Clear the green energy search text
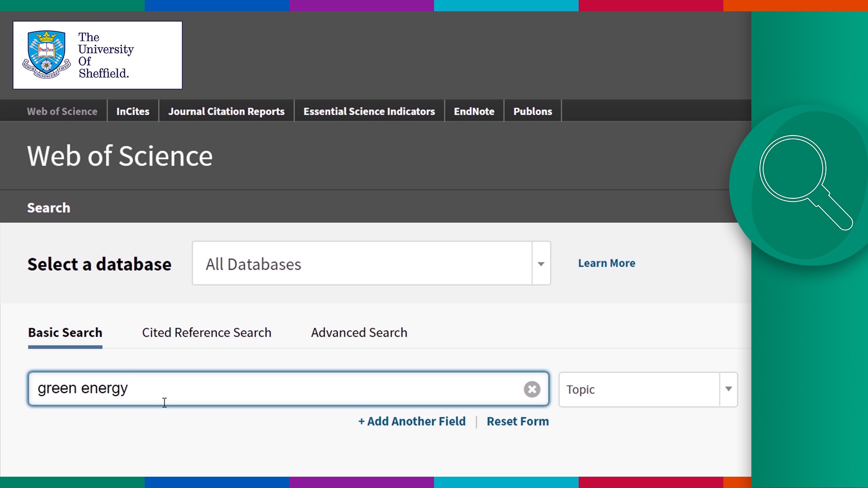Viewport: 868px width, 488px height. [x=532, y=389]
